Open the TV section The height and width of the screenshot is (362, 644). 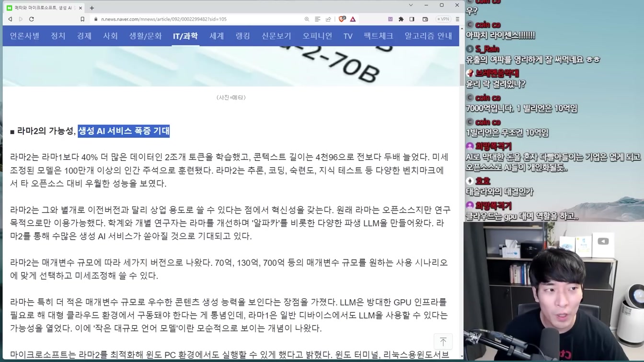click(348, 36)
